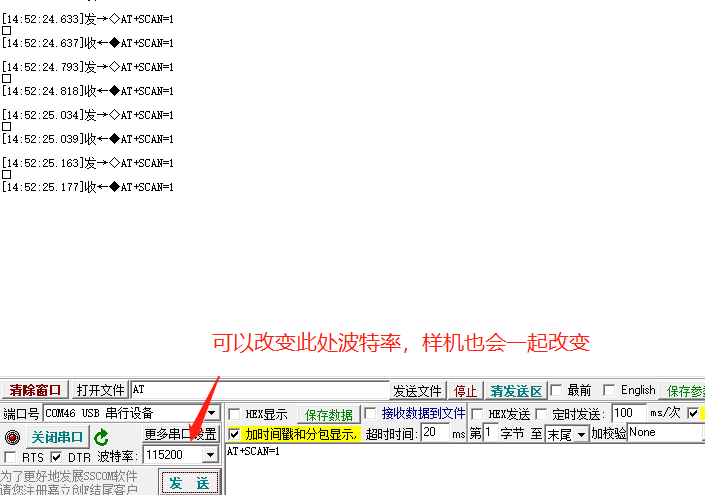705x495 pixels.
Task: Click the 停止 button
Action: click(465, 391)
